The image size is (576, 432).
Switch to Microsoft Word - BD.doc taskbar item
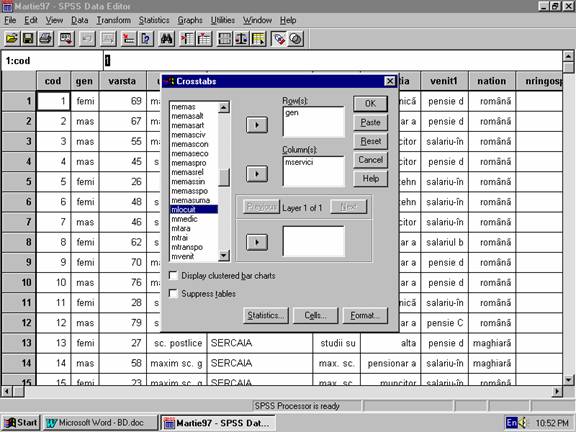pos(100,423)
